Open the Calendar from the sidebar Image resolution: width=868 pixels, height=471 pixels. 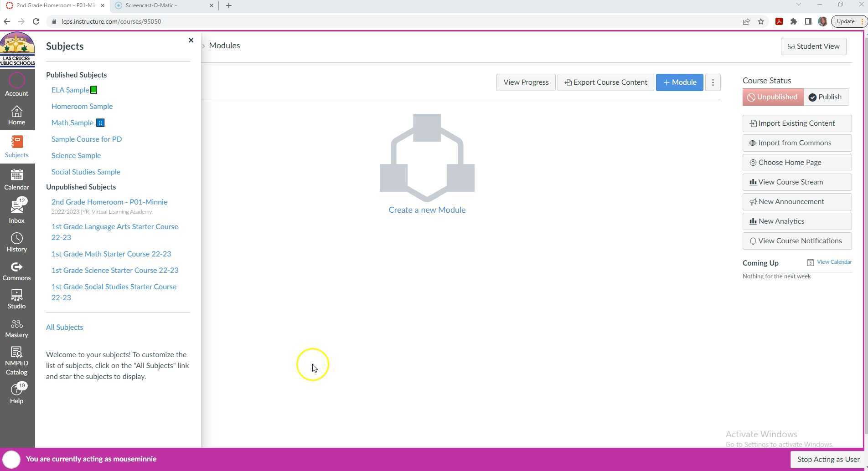(x=16, y=179)
